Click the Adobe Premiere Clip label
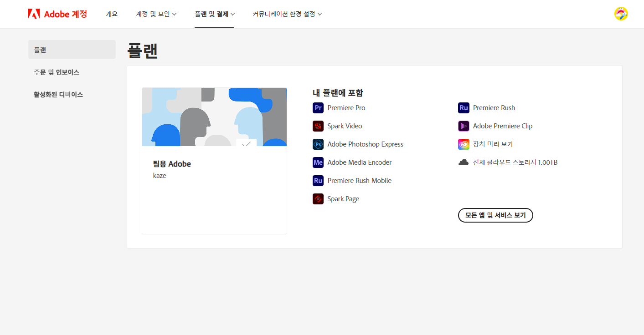Screen dimensions: 644x335 503,126
